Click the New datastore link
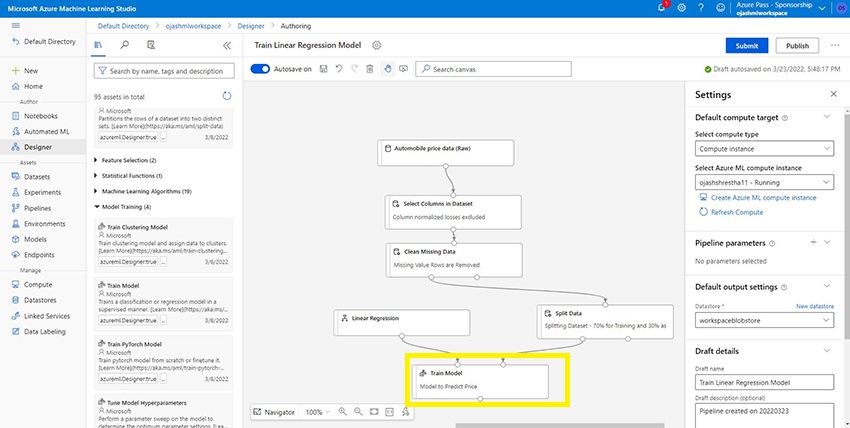Viewport: 850px width, 428px height. (815, 306)
